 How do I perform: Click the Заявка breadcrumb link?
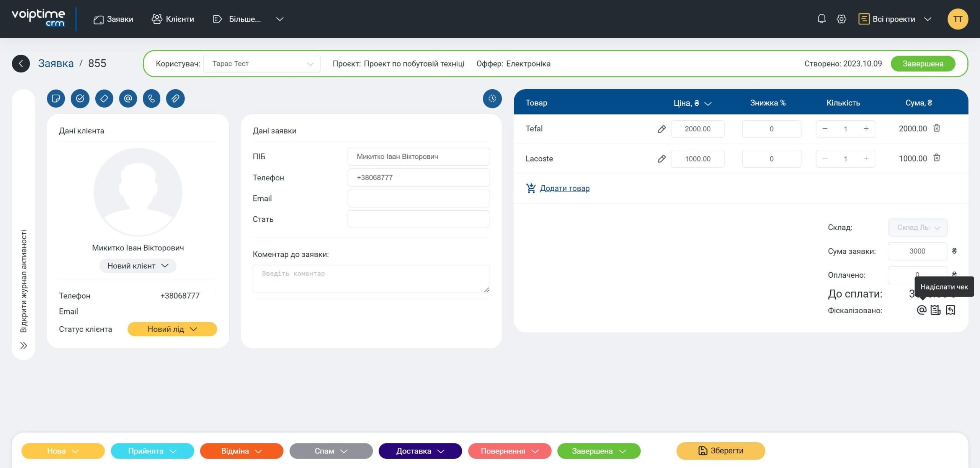click(56, 64)
